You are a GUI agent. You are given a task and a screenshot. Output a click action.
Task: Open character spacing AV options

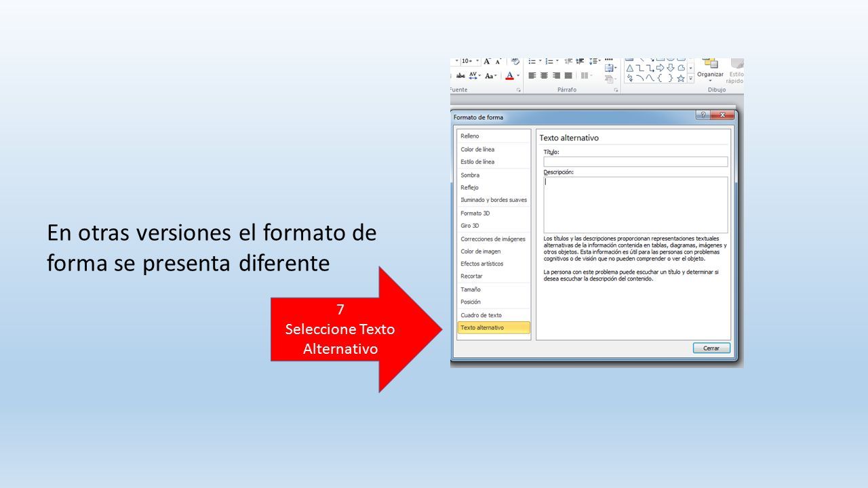click(473, 76)
